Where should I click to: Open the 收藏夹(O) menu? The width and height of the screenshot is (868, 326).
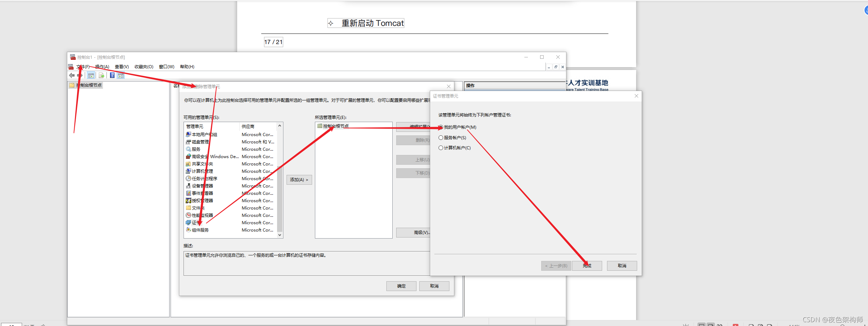[x=144, y=67]
